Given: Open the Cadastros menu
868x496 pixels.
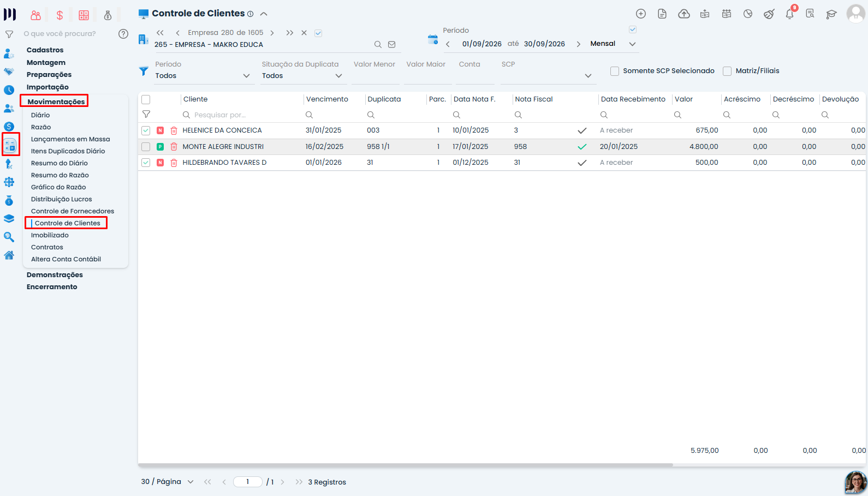Looking at the screenshot, I should (x=45, y=50).
